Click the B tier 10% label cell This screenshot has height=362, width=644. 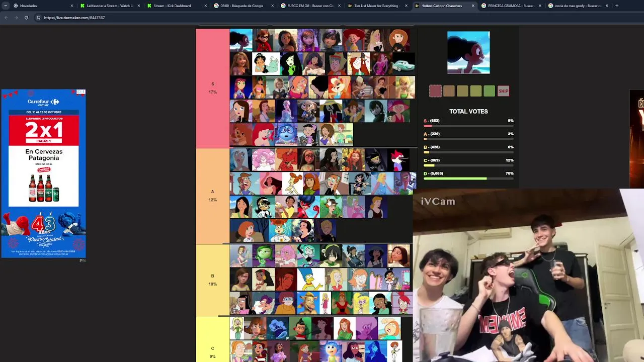tap(212, 280)
